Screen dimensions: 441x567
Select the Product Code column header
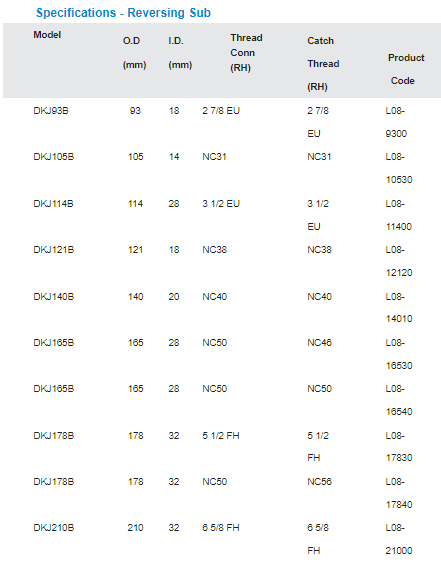click(406, 69)
